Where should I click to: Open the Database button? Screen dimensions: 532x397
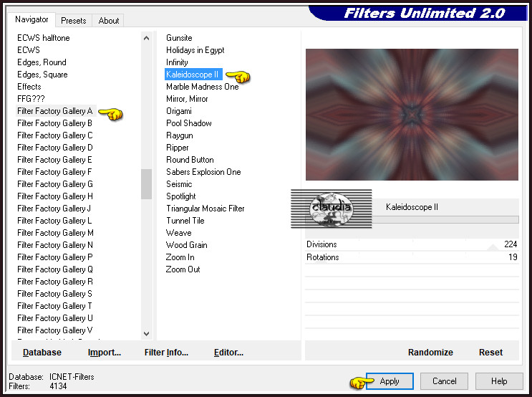pyautogui.click(x=42, y=352)
